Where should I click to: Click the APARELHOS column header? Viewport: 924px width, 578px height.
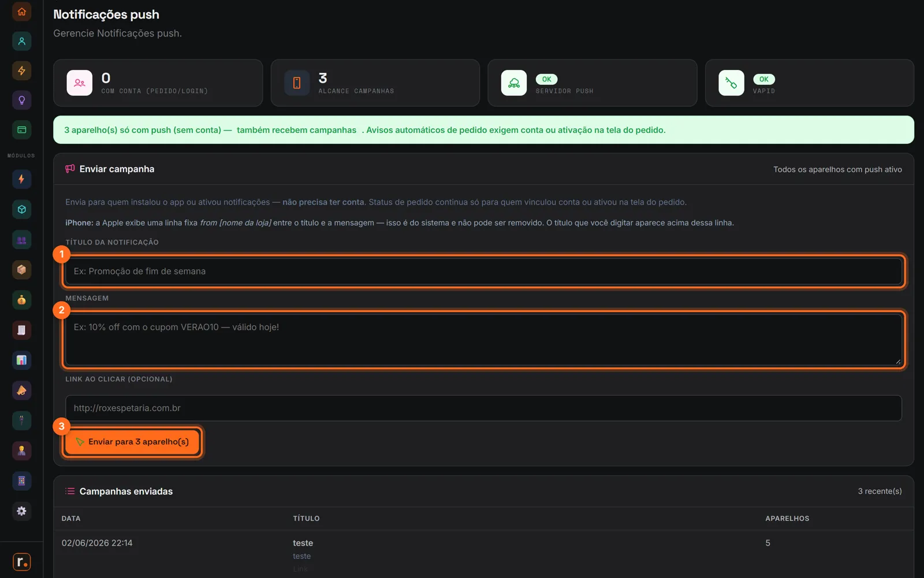click(x=787, y=518)
